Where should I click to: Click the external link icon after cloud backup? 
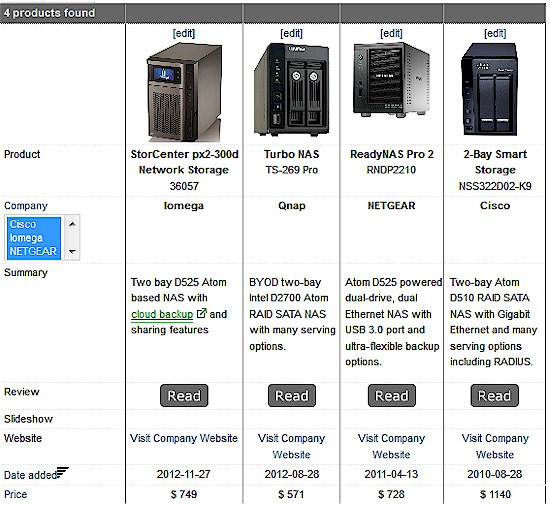202,313
